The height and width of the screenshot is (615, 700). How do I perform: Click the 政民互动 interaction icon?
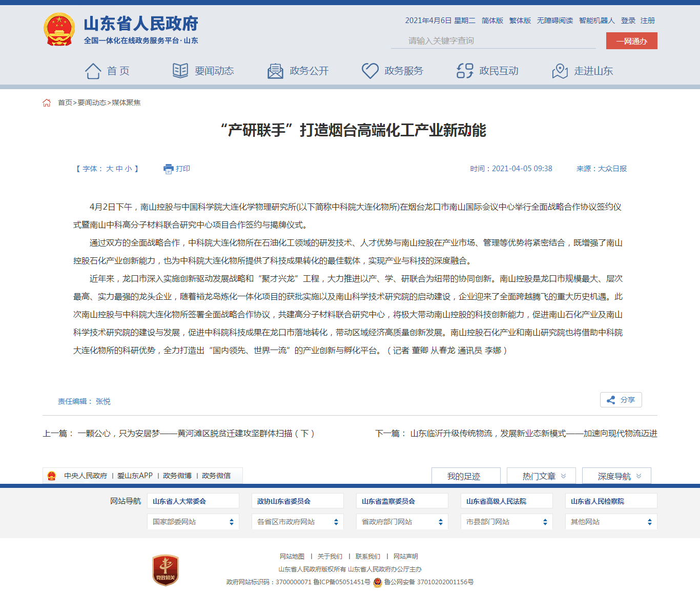click(x=465, y=71)
